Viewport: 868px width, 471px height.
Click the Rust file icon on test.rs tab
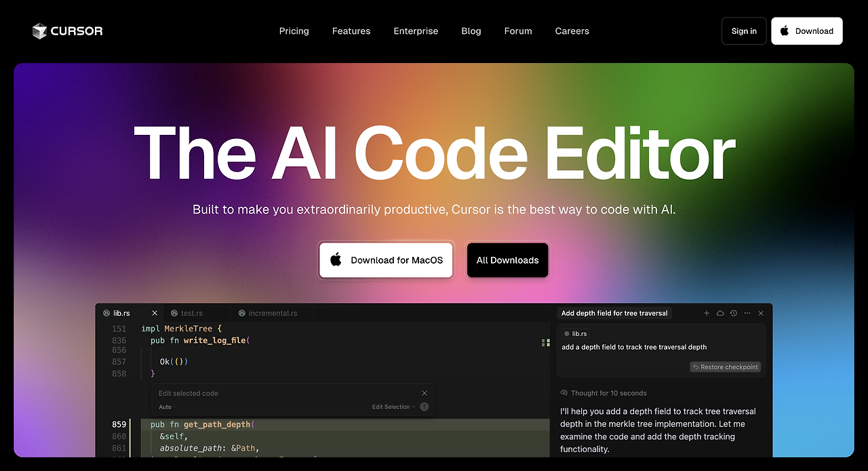[x=174, y=313]
